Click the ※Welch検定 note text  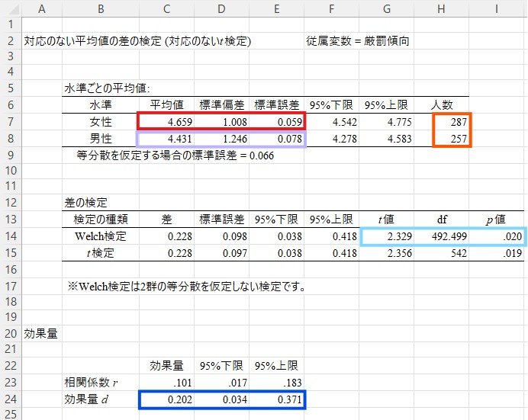point(187,287)
